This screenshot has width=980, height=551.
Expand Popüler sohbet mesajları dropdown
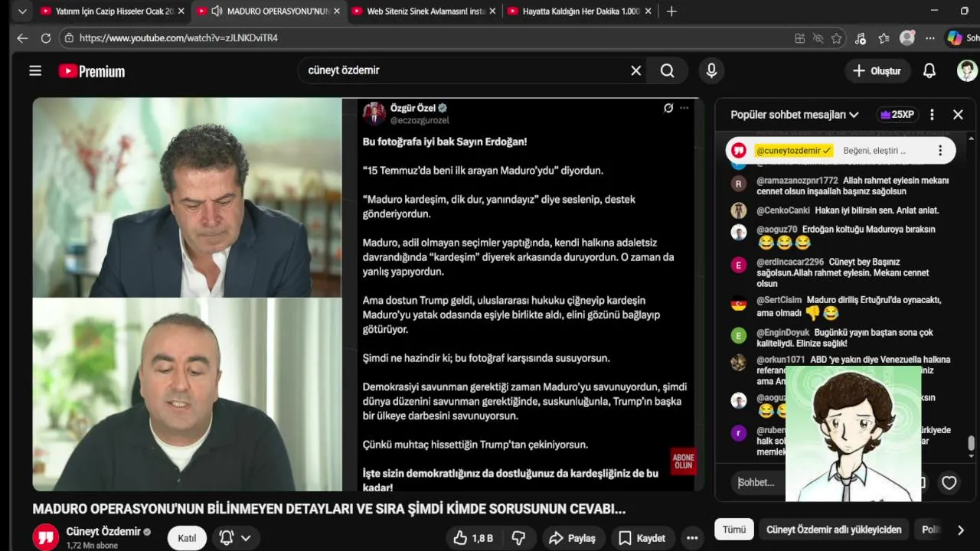point(795,115)
